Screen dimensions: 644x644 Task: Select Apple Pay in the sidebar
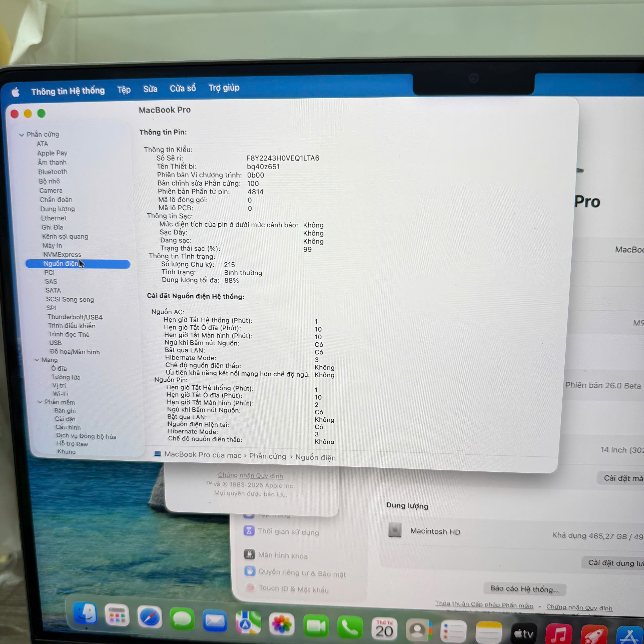pos(52,153)
